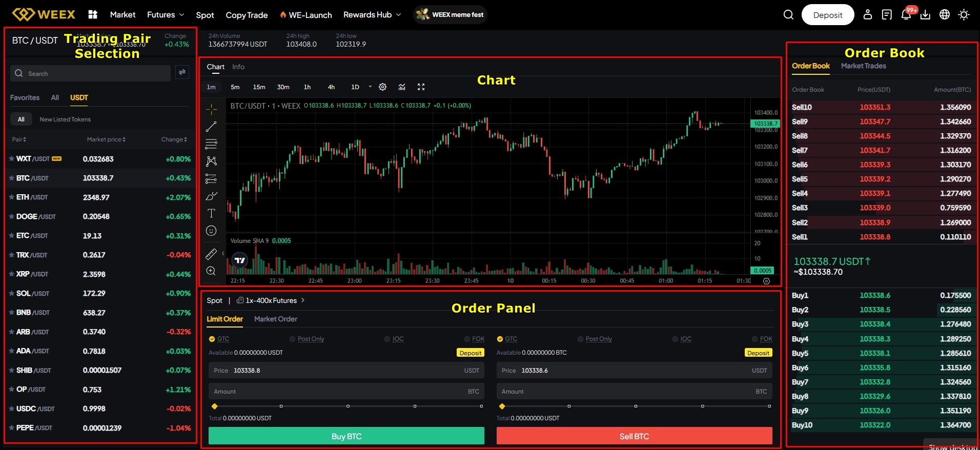Open the search magnifier in top bar
Screen dimensions: 980x450
pyautogui.click(x=788, y=15)
